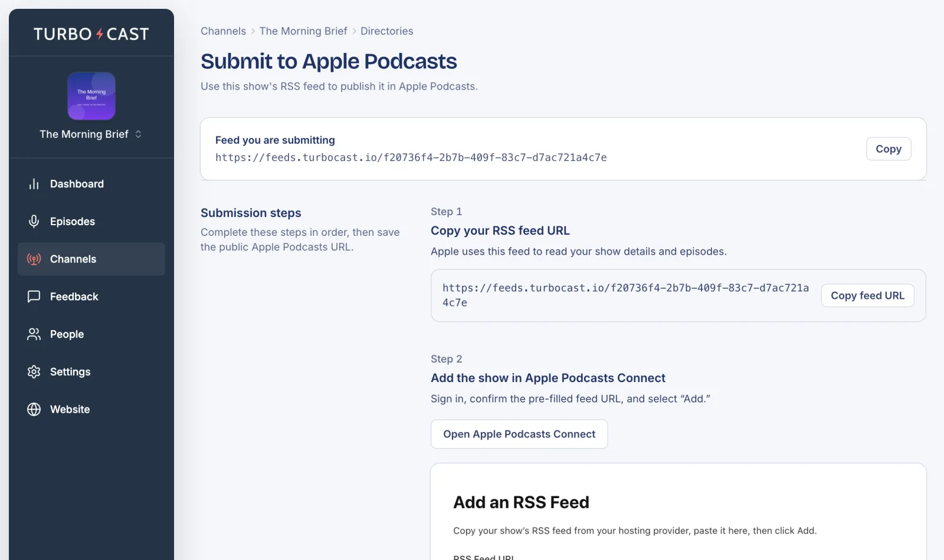Click the Episodes microphone icon
Image resolution: width=944 pixels, height=560 pixels.
pyautogui.click(x=34, y=222)
